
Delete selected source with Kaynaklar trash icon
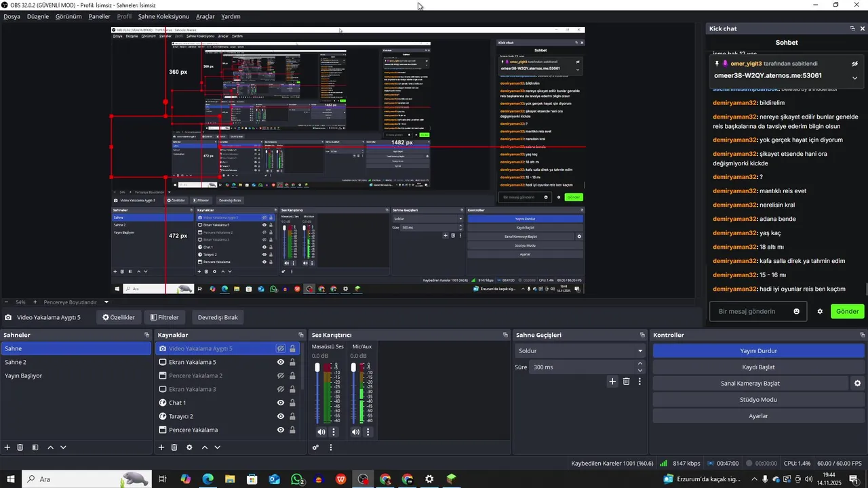click(174, 447)
